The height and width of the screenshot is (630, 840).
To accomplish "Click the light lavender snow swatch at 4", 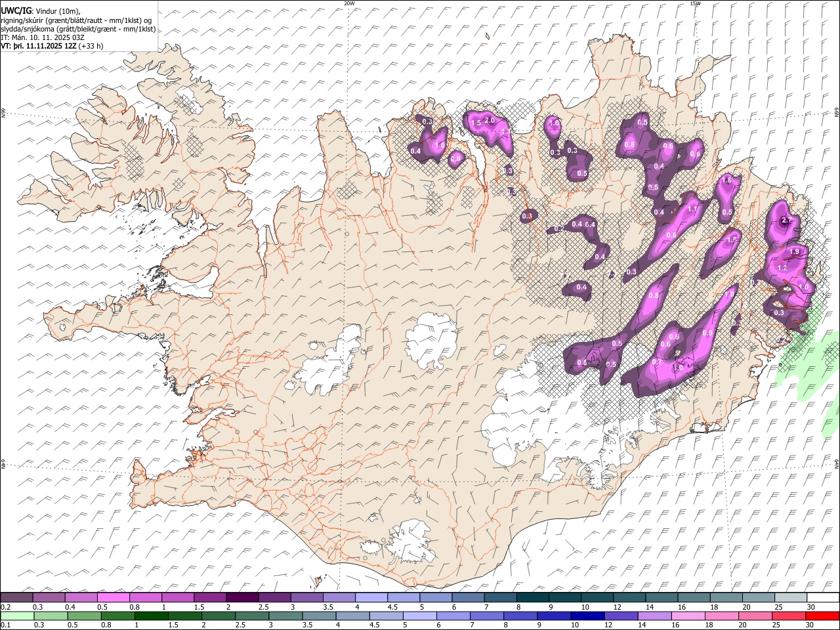I will pyautogui.click(x=371, y=597).
